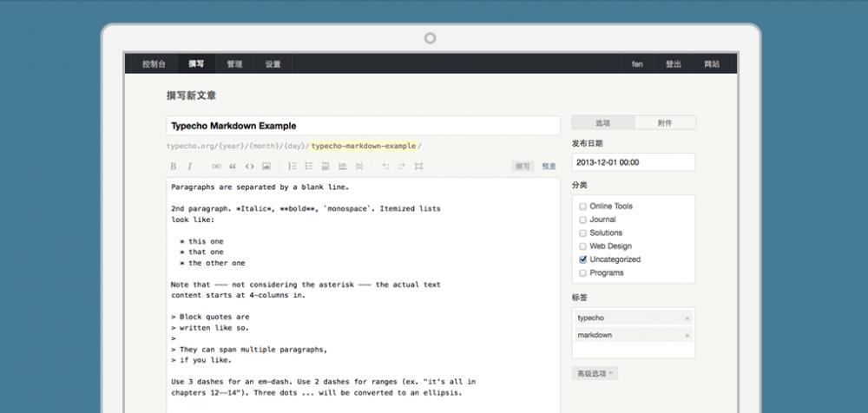Click the line 'Paragraphs are separated by a blank line.'

(260, 187)
